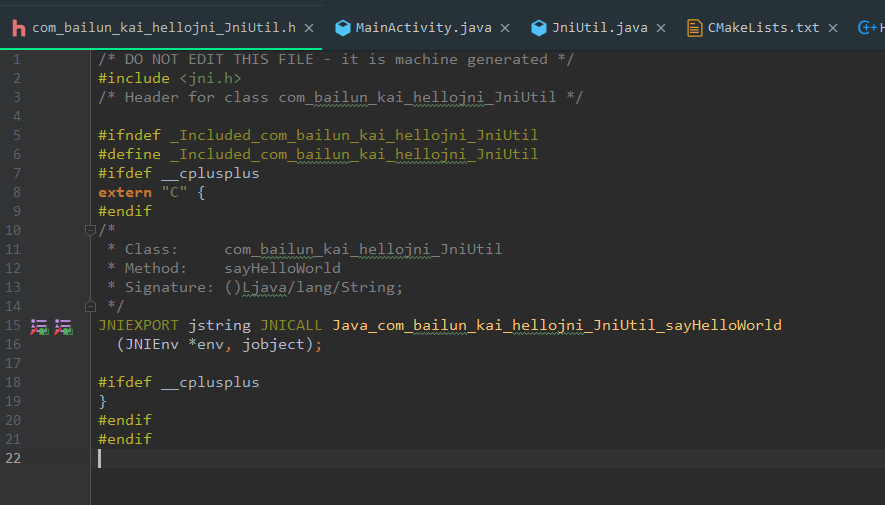This screenshot has height=505, width=885.
Task: Click the fold end marker at line 14
Action: (90, 306)
